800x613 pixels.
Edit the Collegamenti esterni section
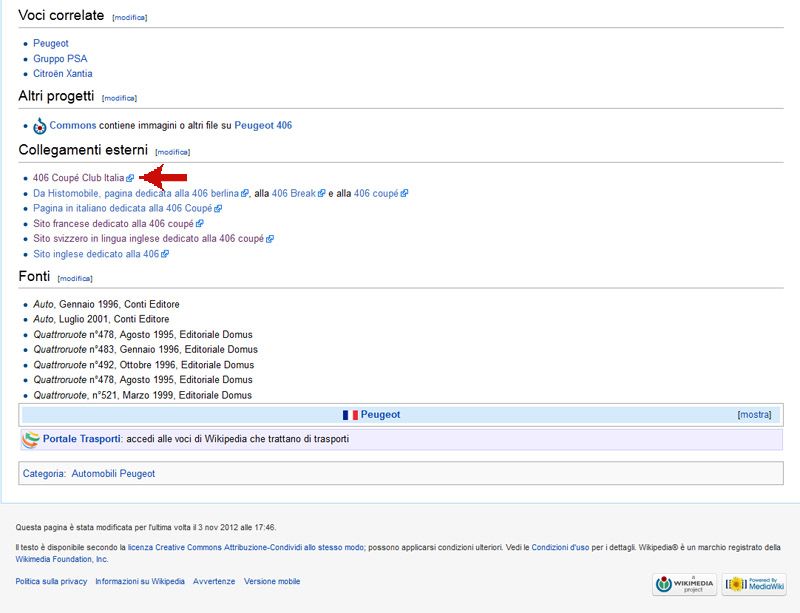[172, 152]
